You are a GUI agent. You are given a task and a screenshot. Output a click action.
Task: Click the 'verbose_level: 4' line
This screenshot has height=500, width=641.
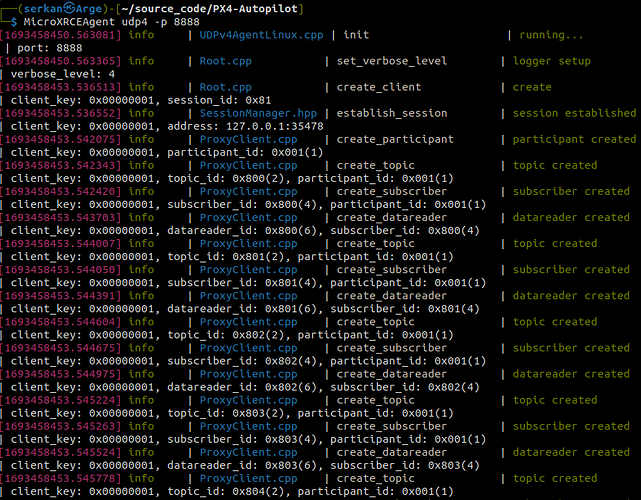(x=63, y=74)
